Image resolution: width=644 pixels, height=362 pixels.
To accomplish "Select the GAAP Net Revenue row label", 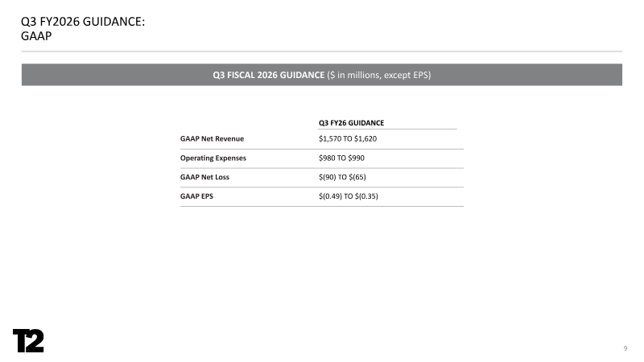I will [x=212, y=138].
